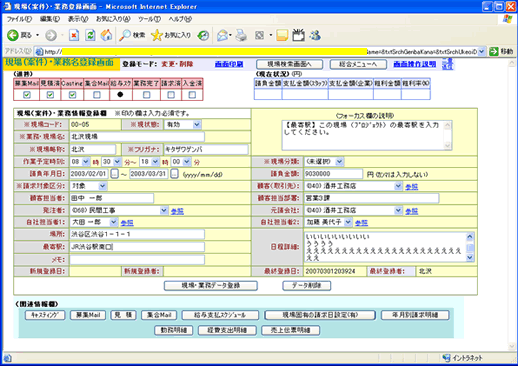Click the Windows flag logo in menu bar
This screenshot has width=518, height=366.
click(x=507, y=19)
